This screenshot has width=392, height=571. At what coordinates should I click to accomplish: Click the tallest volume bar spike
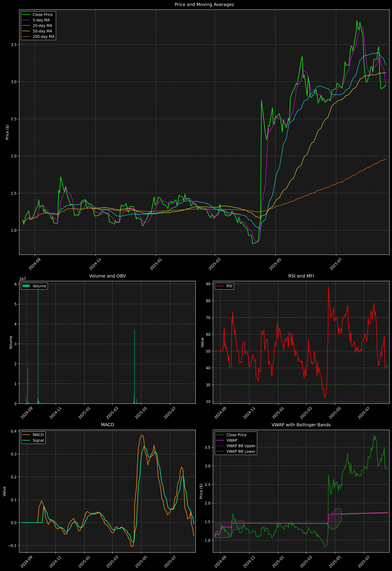(38, 344)
